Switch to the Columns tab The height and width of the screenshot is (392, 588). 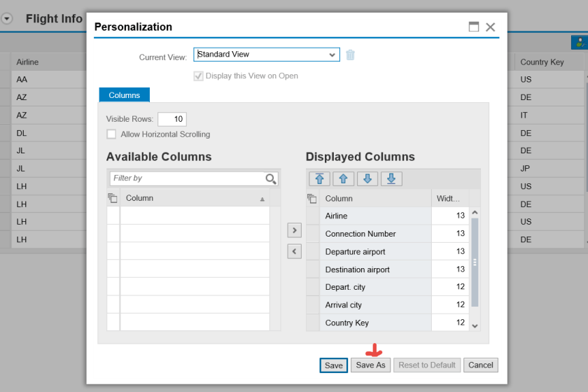click(x=124, y=95)
